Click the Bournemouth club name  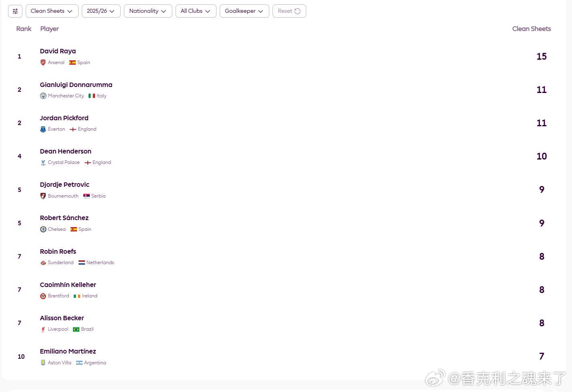coord(63,196)
